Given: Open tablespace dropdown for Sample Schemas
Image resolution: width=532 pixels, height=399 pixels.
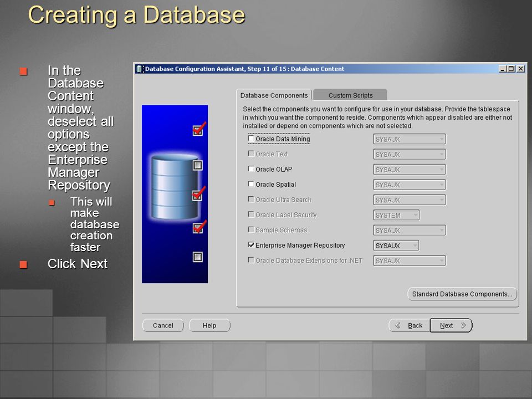Looking at the screenshot, I should (x=410, y=231).
